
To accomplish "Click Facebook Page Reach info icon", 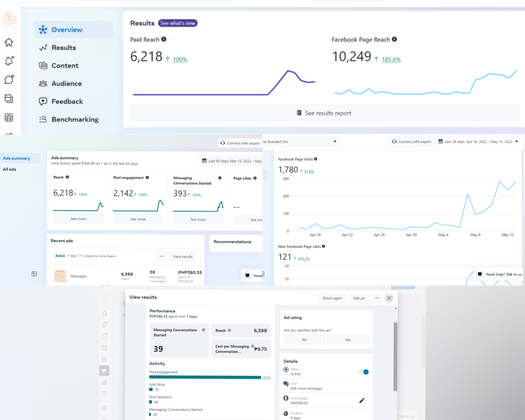I will click(x=394, y=39).
